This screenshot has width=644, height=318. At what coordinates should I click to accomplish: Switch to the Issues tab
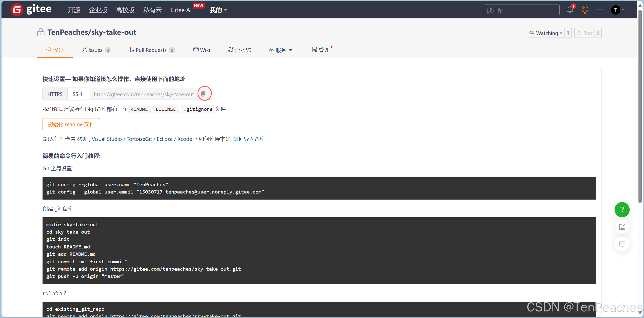point(96,50)
